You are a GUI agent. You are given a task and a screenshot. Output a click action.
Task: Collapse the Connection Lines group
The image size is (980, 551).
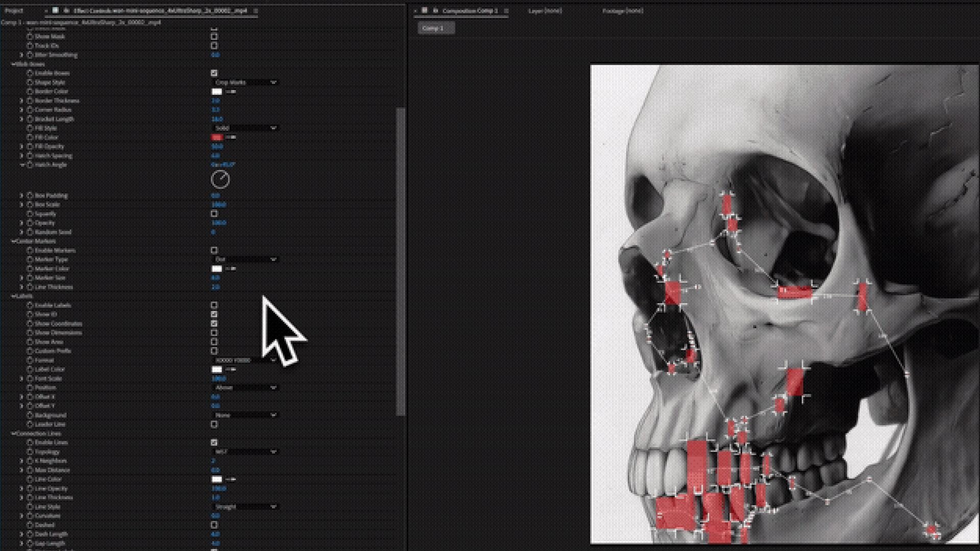click(x=13, y=434)
